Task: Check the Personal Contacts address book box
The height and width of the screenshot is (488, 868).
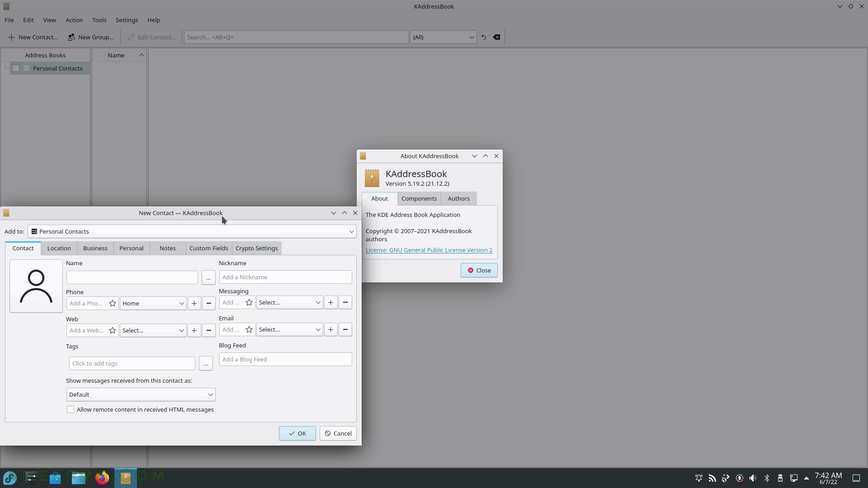Action: pos(16,68)
